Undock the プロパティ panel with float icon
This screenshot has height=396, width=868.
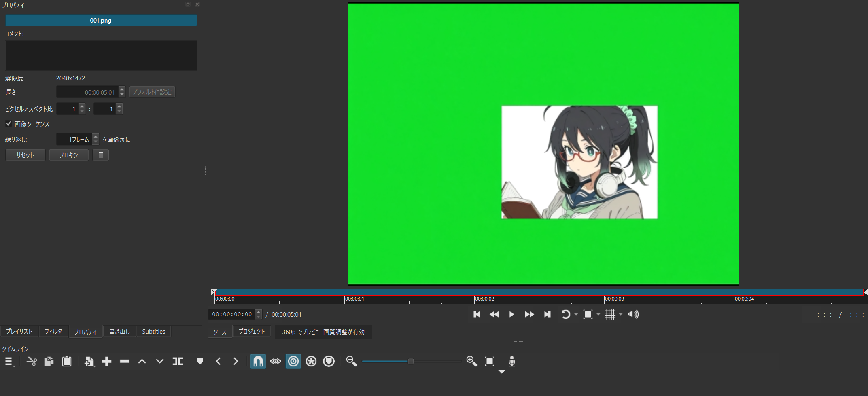pos(188,4)
